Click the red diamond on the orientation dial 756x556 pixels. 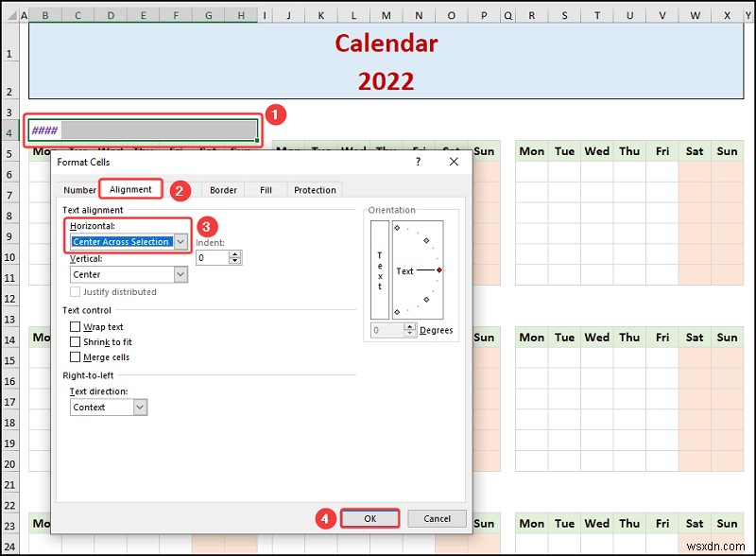(x=438, y=270)
